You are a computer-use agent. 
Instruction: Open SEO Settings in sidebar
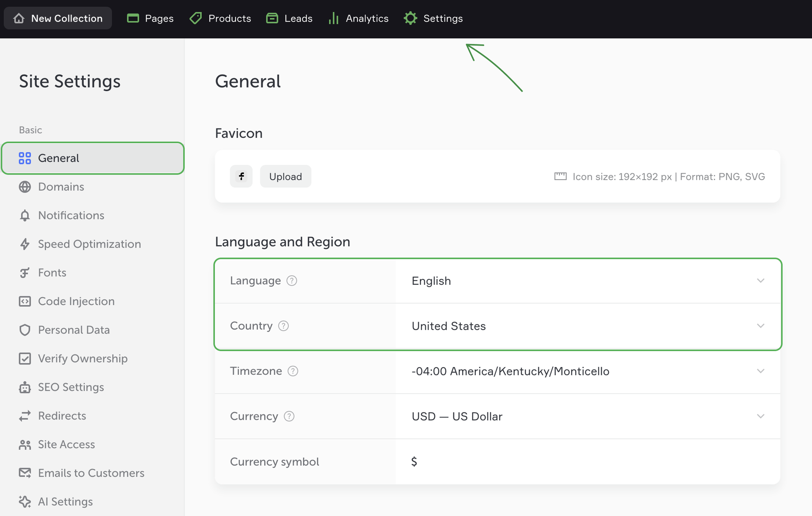(x=71, y=387)
